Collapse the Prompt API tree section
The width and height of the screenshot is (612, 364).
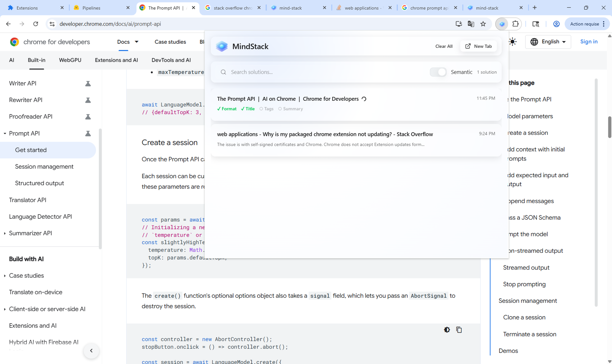click(x=5, y=133)
